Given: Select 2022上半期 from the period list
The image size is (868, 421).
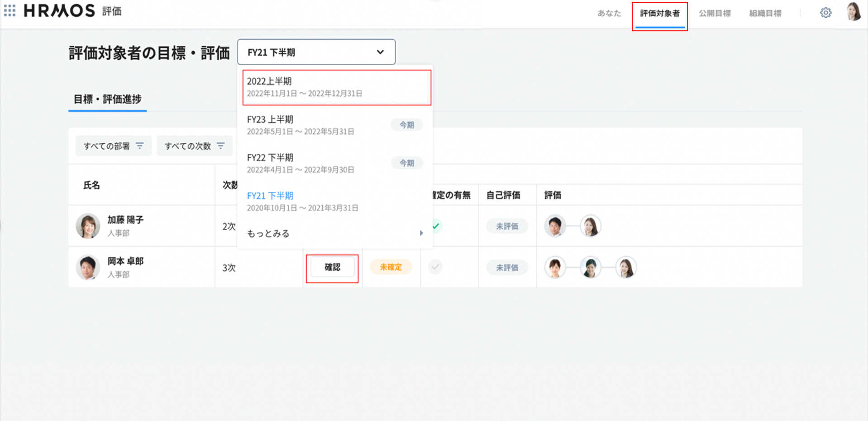Looking at the screenshot, I should click(336, 87).
